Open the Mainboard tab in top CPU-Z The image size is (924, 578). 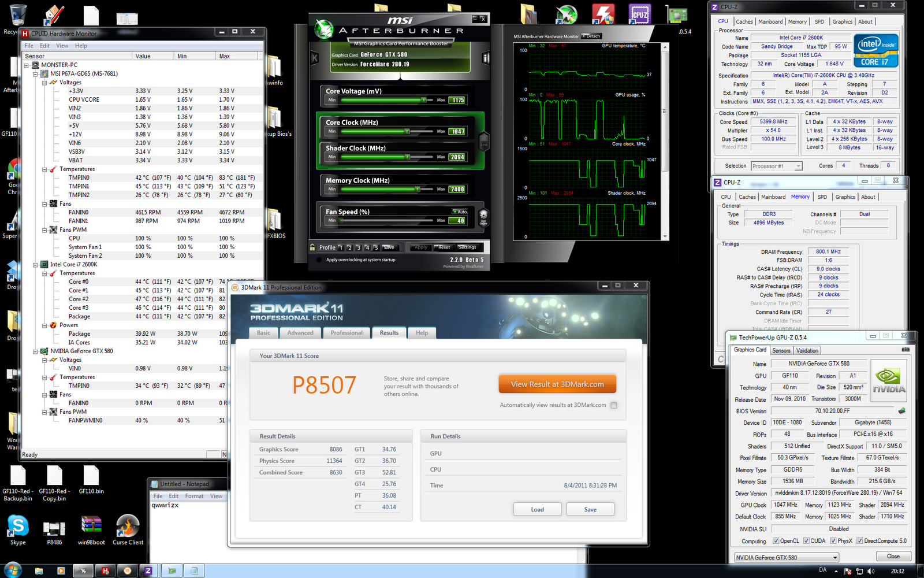[770, 21]
